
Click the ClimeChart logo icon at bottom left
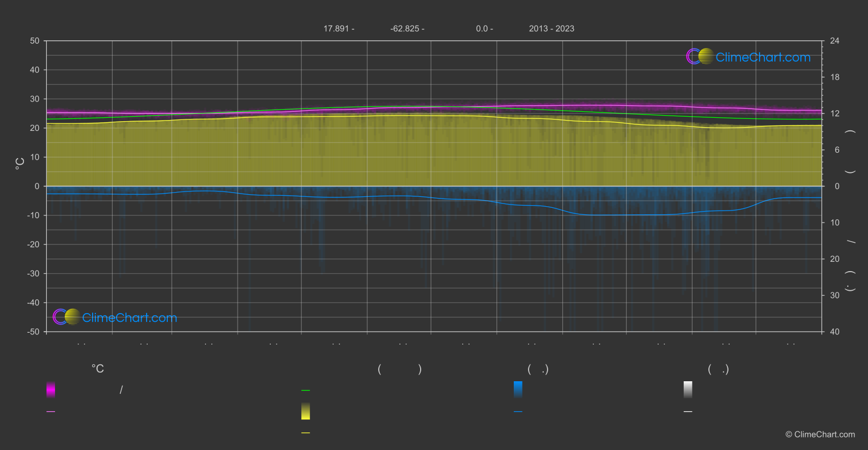(x=66, y=317)
